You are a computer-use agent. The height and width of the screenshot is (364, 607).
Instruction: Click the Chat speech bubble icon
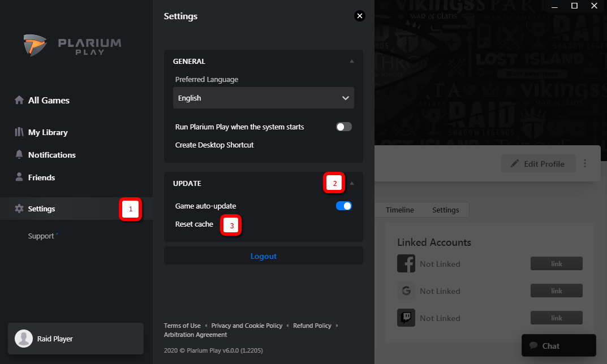click(x=533, y=345)
